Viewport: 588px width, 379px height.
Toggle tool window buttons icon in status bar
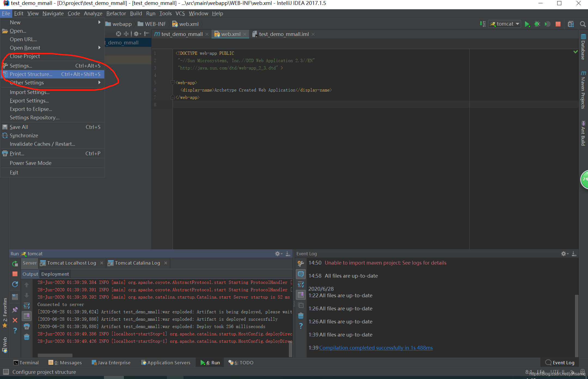6,372
